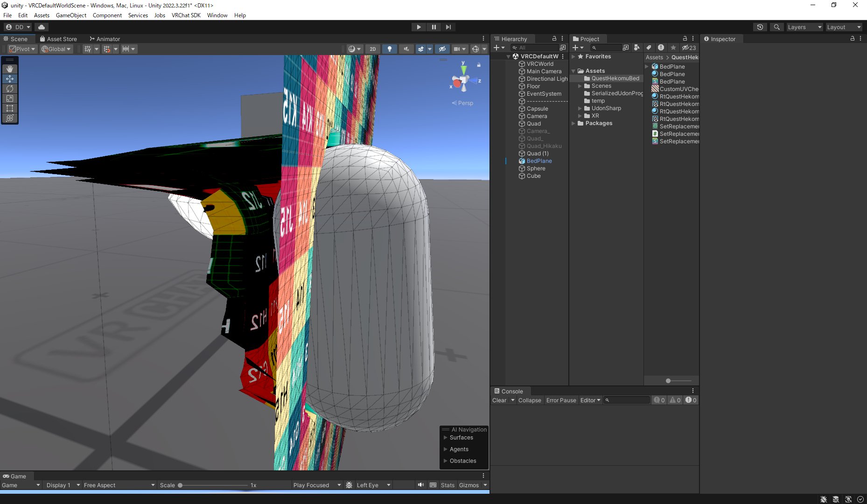Image resolution: width=867 pixels, height=504 pixels.
Task: Select the Main Camera object
Action: 544,71
